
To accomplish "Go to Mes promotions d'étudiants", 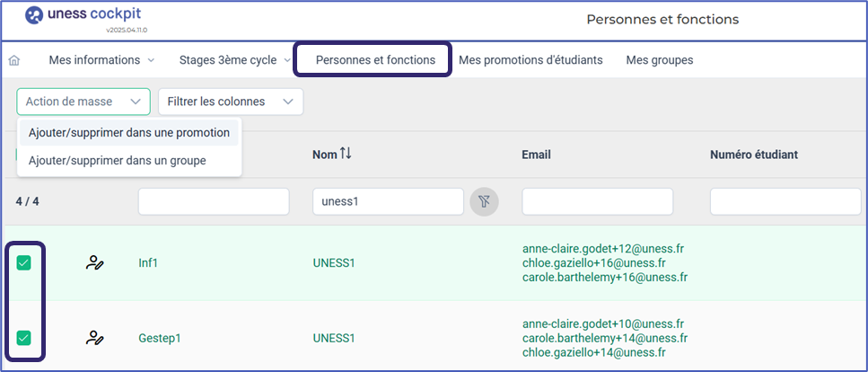I will tap(530, 60).
